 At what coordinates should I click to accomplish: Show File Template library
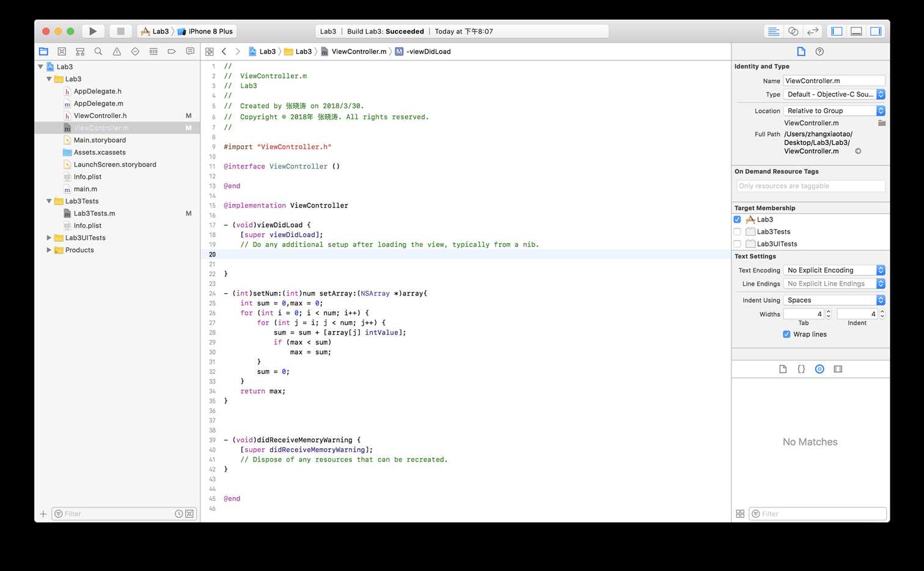783,369
